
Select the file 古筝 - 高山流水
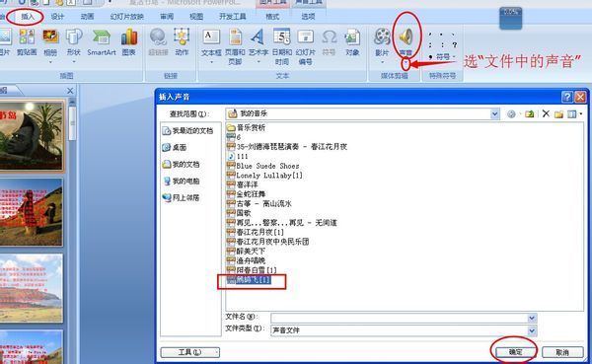click(259, 203)
